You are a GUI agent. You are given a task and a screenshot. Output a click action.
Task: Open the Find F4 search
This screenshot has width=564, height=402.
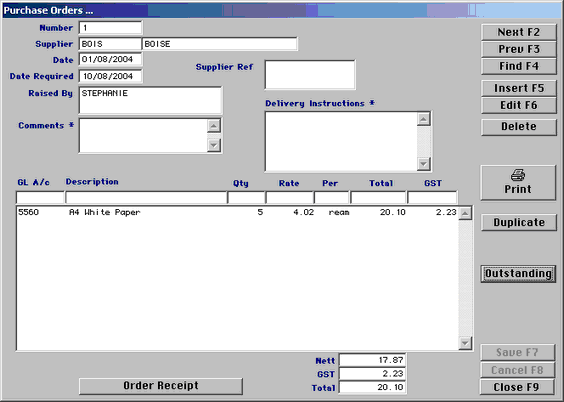click(519, 66)
